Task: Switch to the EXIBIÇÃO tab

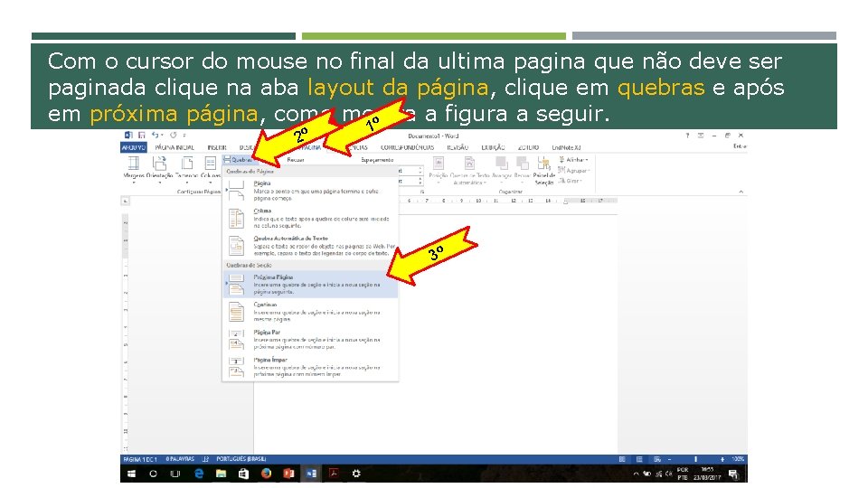Action: [x=493, y=147]
